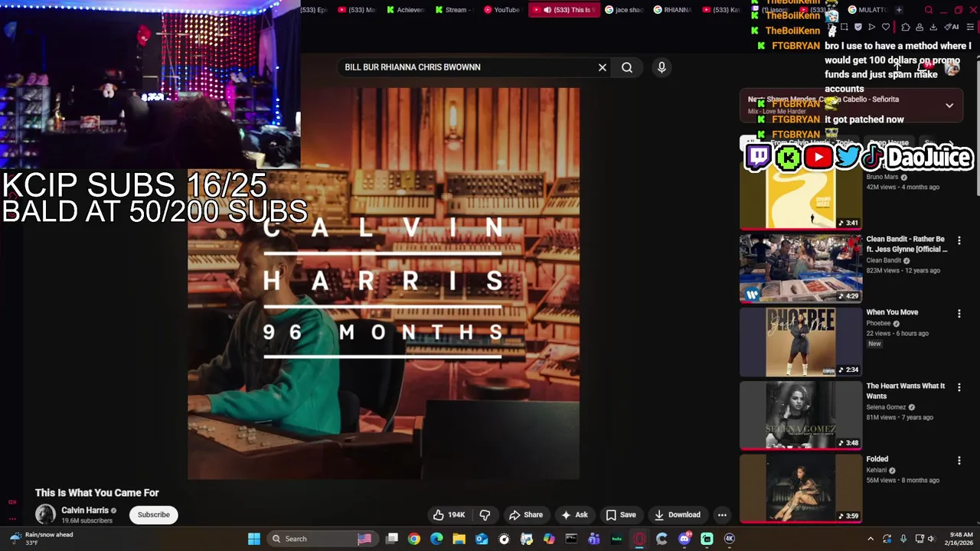Open File Explorer from taskbar

coord(459,539)
